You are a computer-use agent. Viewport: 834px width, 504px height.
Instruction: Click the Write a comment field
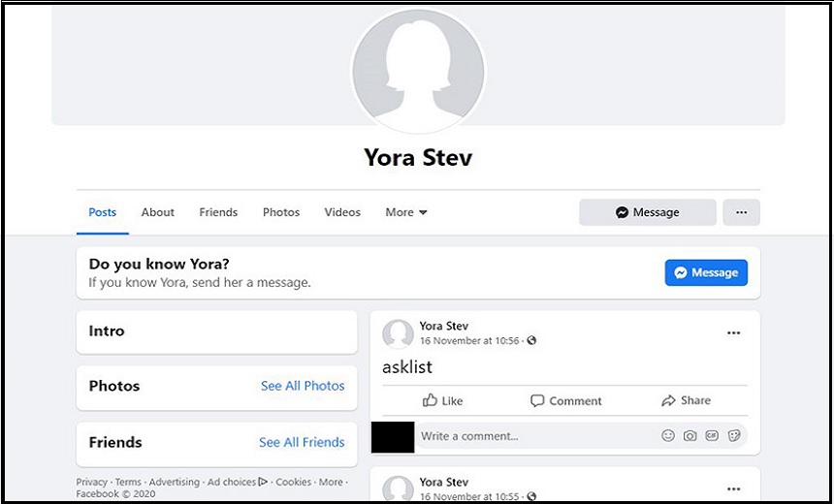point(533,436)
